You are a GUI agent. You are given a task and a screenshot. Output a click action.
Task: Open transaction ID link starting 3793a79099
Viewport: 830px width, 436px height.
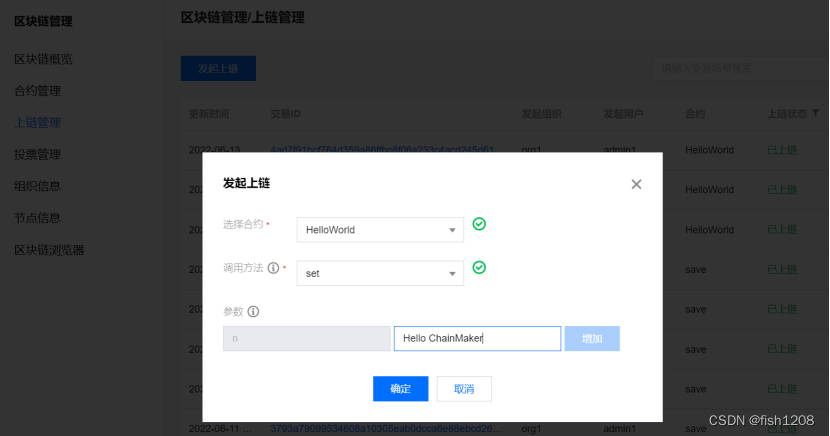pyautogui.click(x=386, y=428)
